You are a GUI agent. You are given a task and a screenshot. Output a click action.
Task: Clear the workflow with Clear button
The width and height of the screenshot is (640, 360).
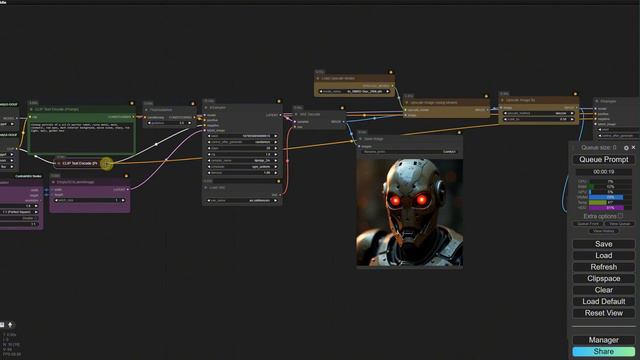(604, 290)
